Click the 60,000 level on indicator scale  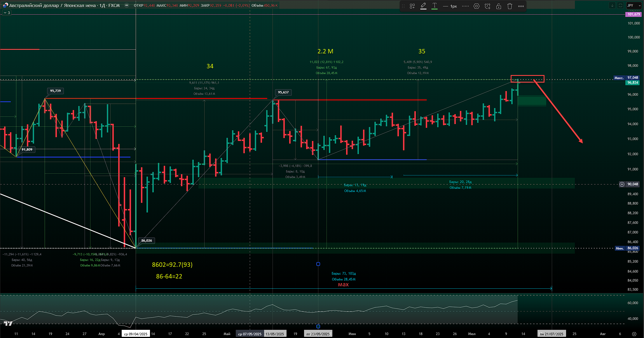pos(633,303)
